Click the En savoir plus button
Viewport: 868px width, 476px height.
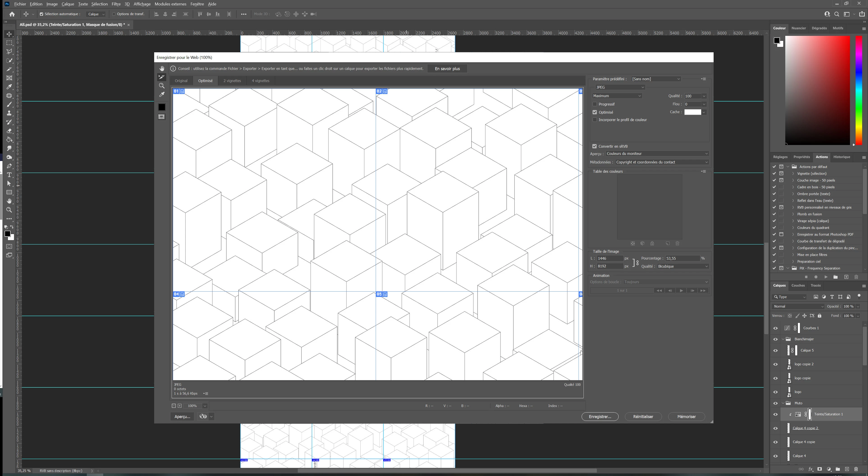tap(447, 69)
